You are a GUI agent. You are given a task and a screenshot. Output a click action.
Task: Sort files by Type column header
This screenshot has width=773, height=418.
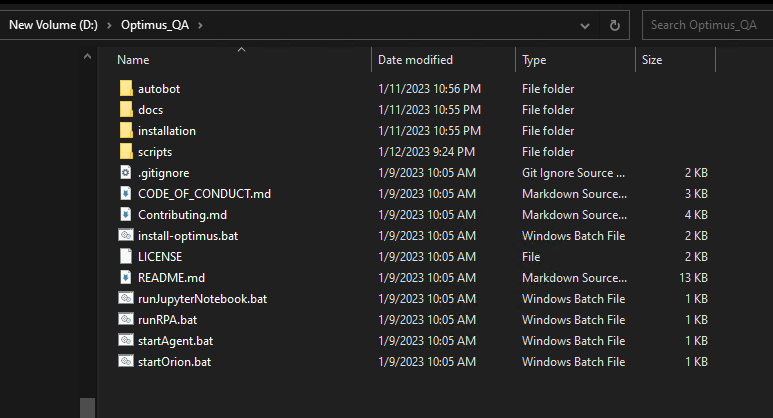click(534, 60)
